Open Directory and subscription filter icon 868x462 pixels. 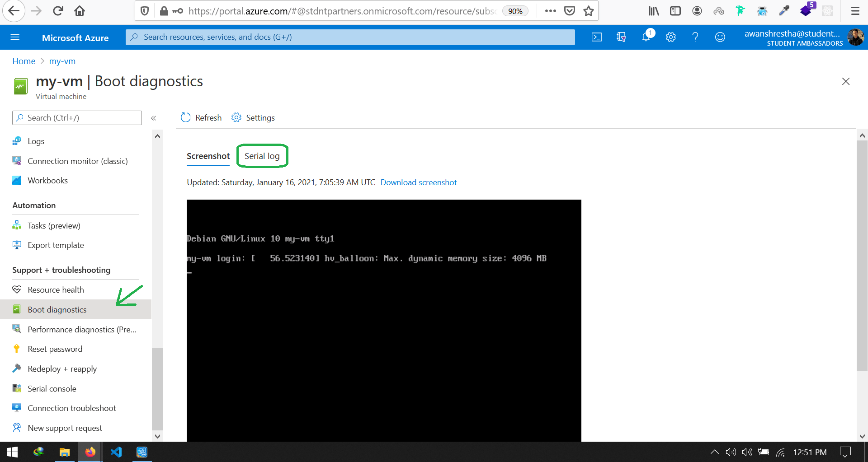622,37
